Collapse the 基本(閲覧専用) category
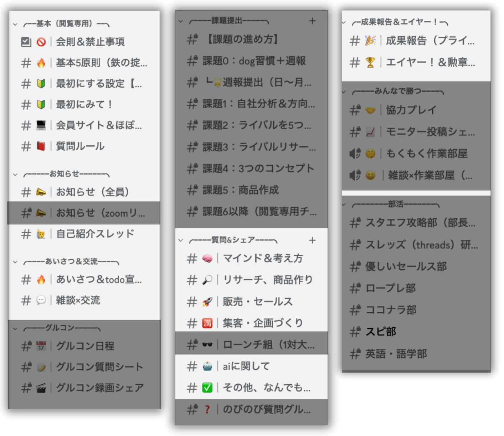 [x=15, y=25]
